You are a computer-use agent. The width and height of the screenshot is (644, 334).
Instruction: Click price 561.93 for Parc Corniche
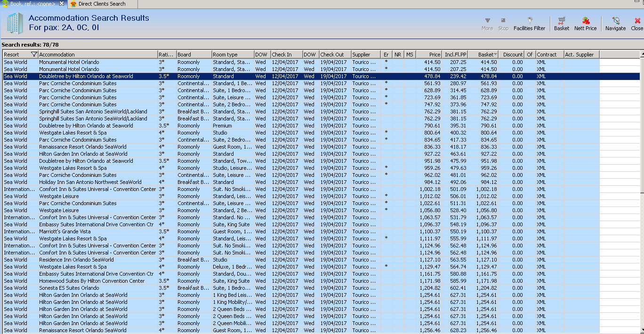432,83
